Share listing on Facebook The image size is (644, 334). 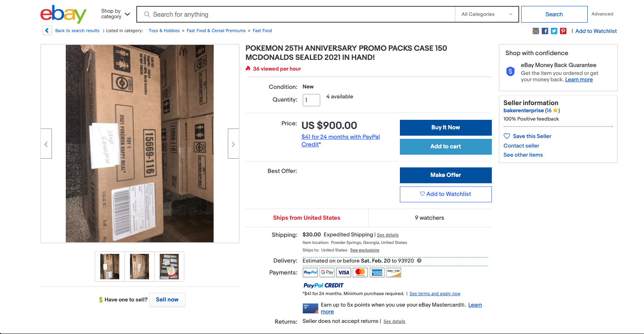point(545,31)
